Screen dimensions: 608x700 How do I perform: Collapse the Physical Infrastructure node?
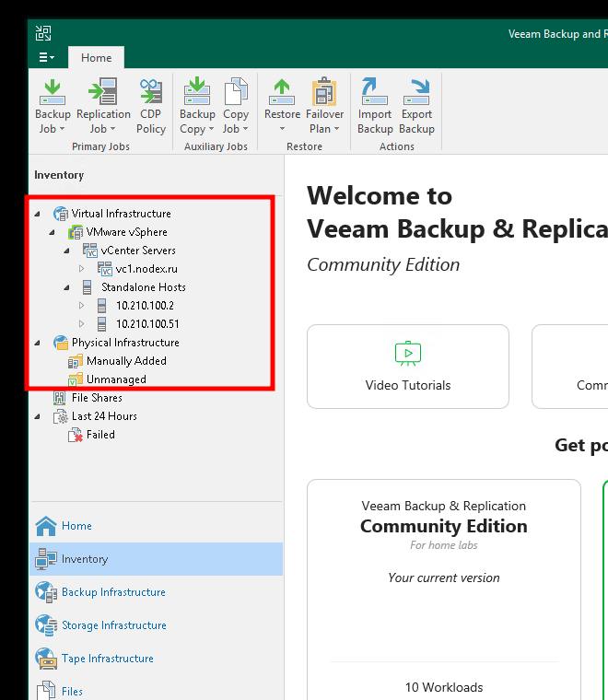click(x=38, y=343)
